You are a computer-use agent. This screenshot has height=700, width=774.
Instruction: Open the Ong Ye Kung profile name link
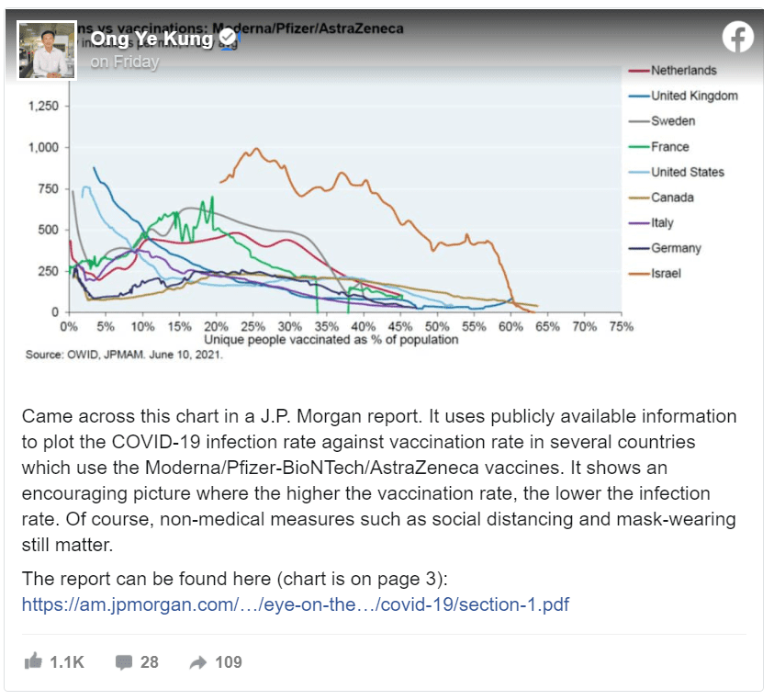point(151,39)
